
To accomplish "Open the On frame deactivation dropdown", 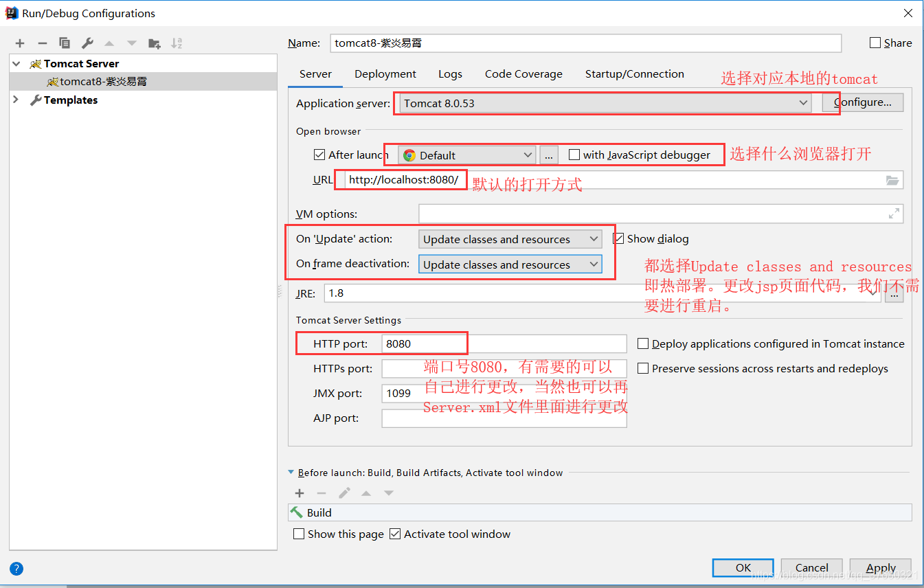I will (510, 264).
